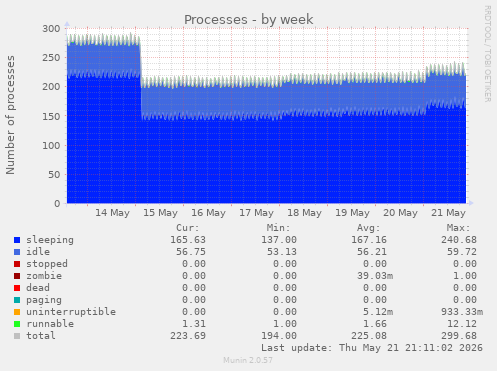The image size is (497, 371).
Task: Click sleeping maximum value 240.68
Action: [459, 240]
